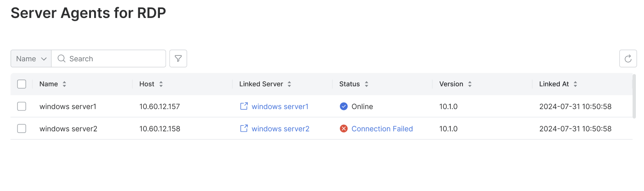Focus the Search input field
This screenshot has height=191, width=644.
115,59
